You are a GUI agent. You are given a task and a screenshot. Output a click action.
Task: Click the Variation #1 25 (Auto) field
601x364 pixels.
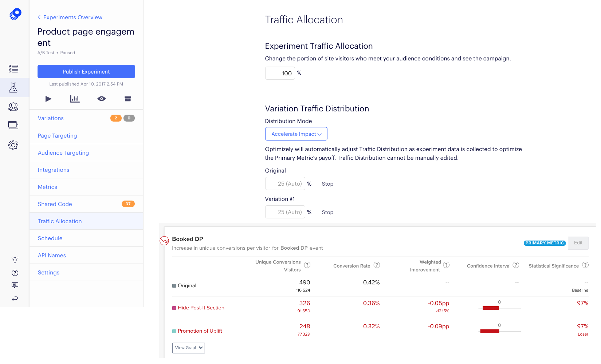285,212
